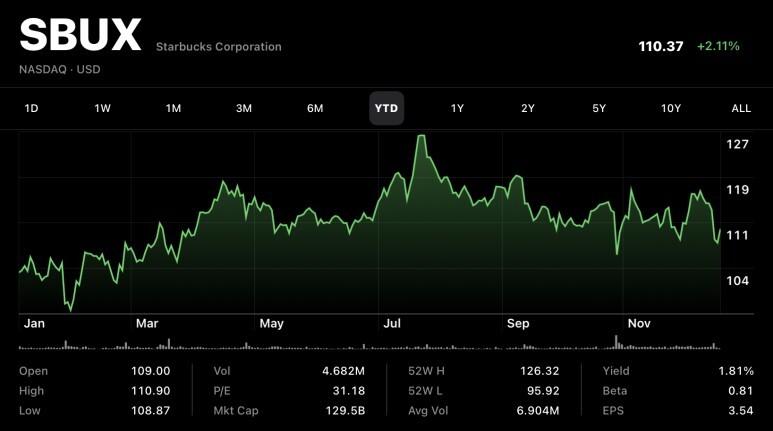Click the 52W H value 126.32

point(539,371)
